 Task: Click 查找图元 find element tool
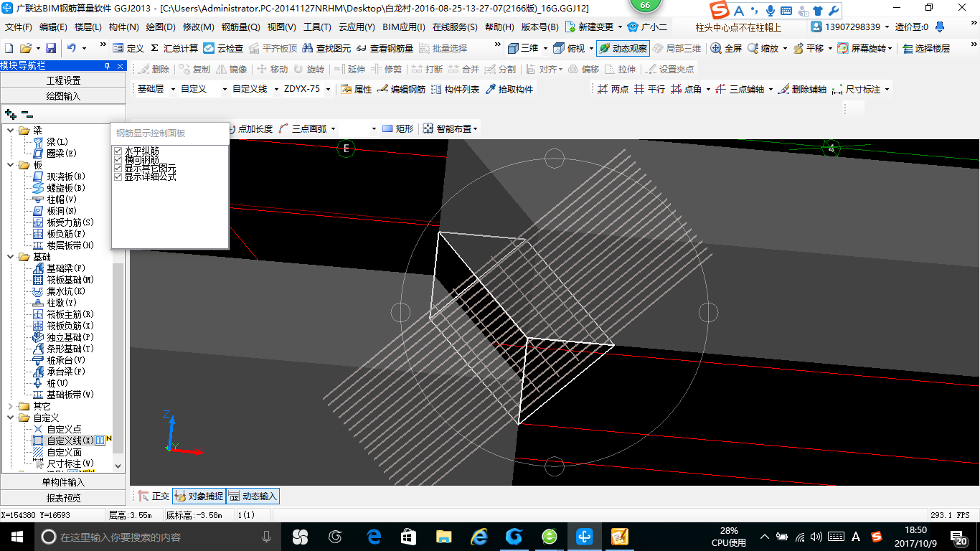click(326, 48)
